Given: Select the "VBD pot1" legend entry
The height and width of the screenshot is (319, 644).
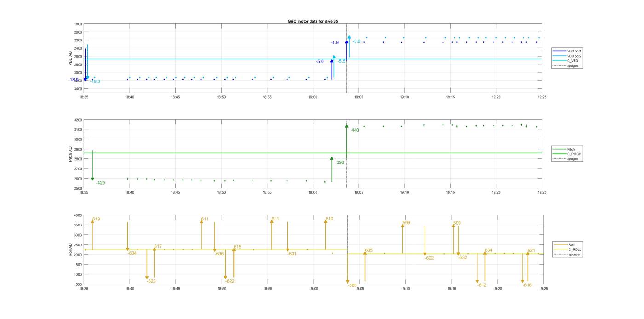Looking at the screenshot, I should (x=566, y=51).
